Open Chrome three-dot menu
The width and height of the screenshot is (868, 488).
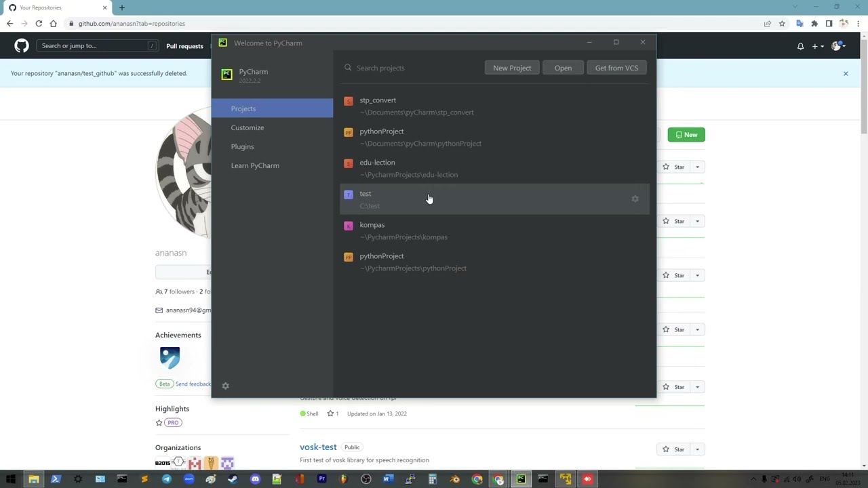pos(859,24)
